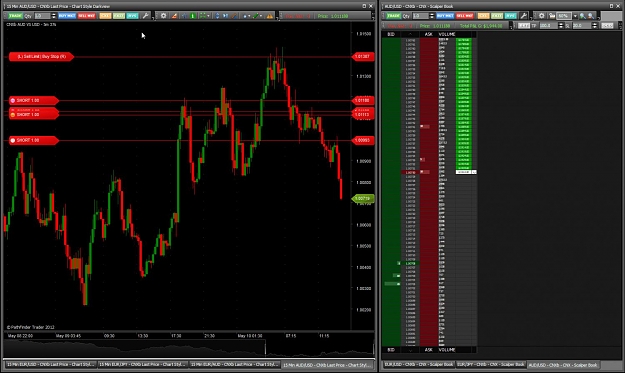Open the gear settings icon in Scalper Book

pos(541,16)
